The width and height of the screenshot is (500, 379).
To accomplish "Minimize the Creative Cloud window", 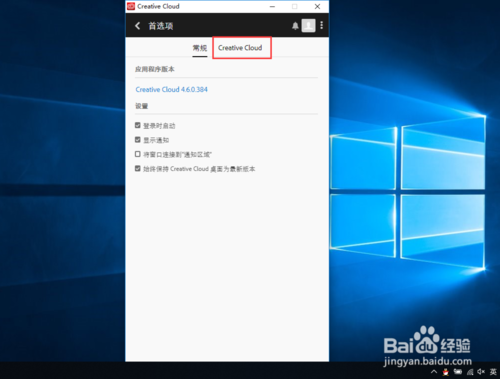I will click(x=272, y=6).
